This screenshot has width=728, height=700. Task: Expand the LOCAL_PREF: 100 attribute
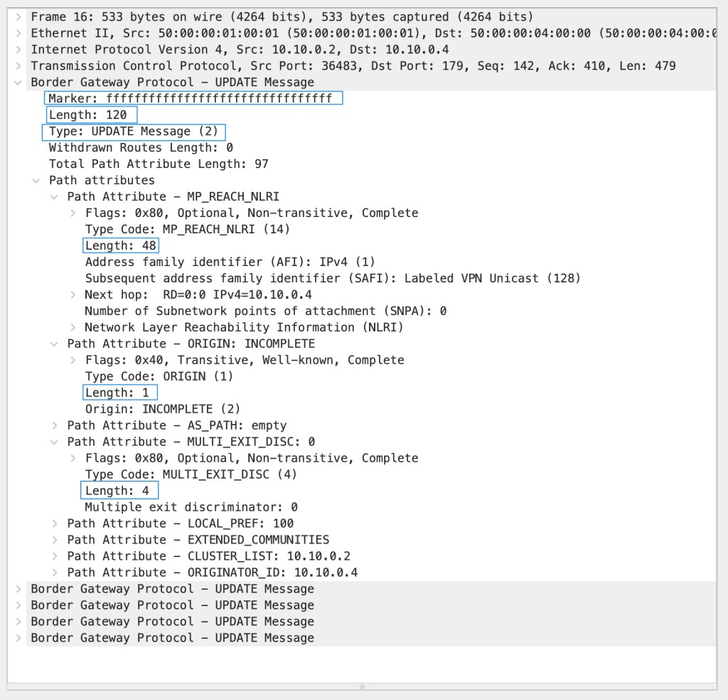(55, 524)
